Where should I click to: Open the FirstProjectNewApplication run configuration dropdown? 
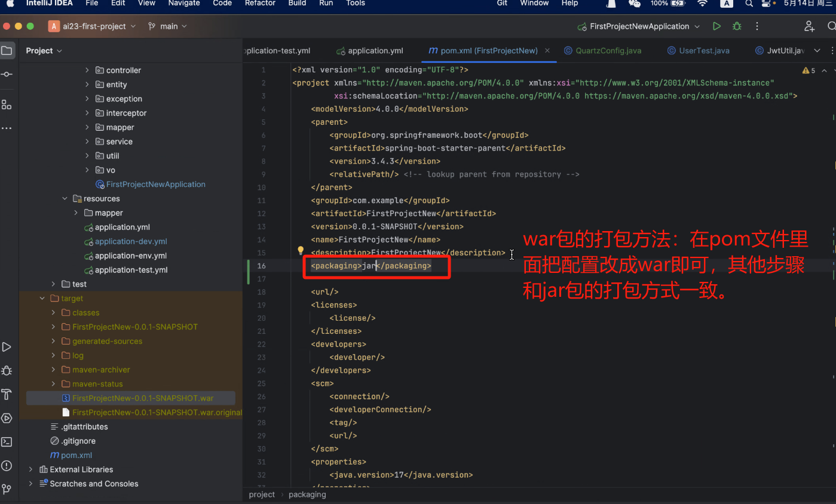tap(638, 26)
